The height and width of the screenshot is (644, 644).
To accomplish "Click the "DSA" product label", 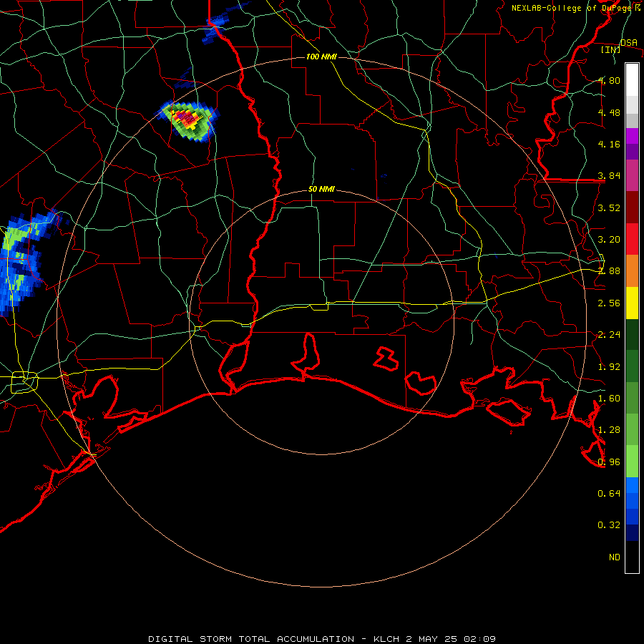I will coord(629,42).
